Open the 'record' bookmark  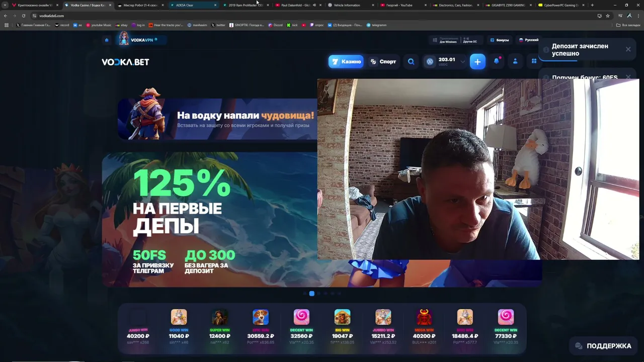pos(62,25)
